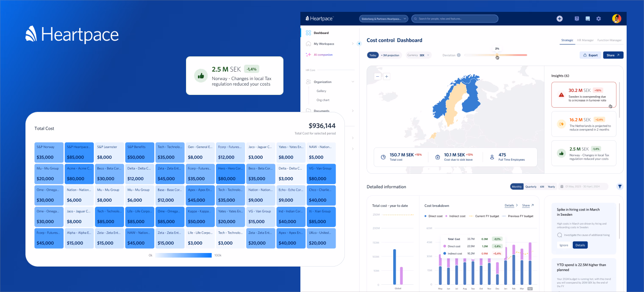644x292 pixels.
Task: Switch to the +3M projection view
Action: pyautogui.click(x=390, y=55)
